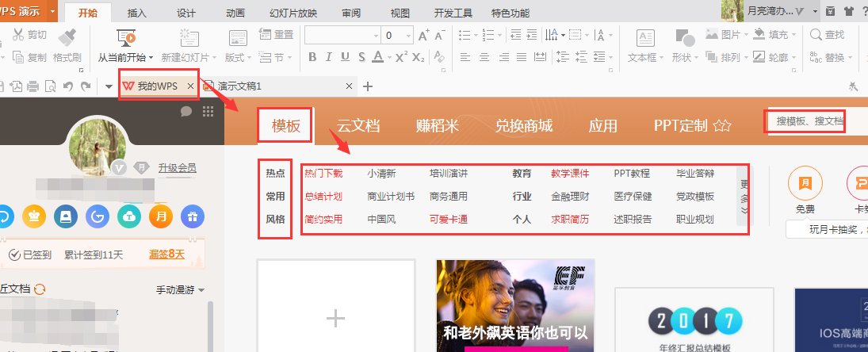The width and height of the screenshot is (868, 352).
Task: Click the skin (shirt) icon in title bar
Action: coord(849,11)
